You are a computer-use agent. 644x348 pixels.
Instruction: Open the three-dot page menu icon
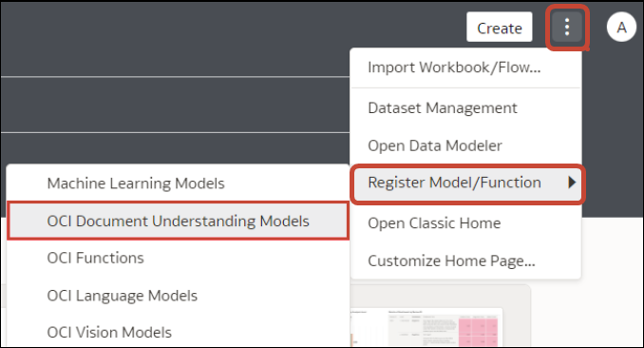tap(567, 28)
